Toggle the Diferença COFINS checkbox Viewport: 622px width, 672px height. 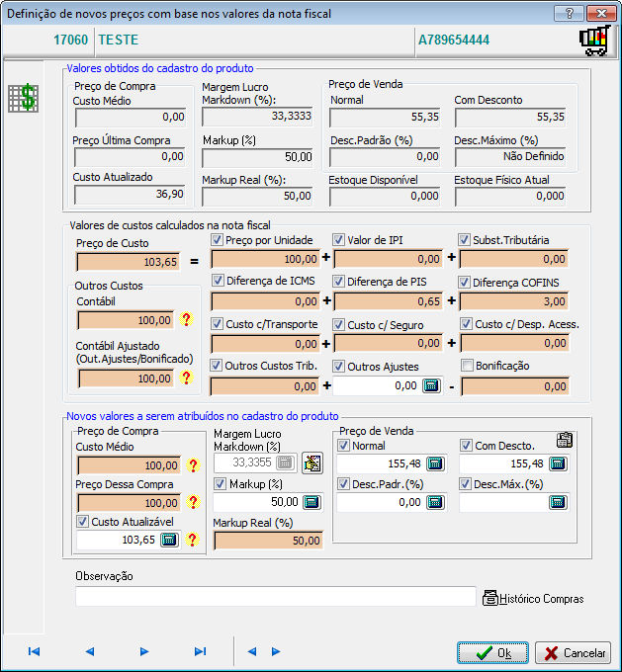pyautogui.click(x=466, y=282)
